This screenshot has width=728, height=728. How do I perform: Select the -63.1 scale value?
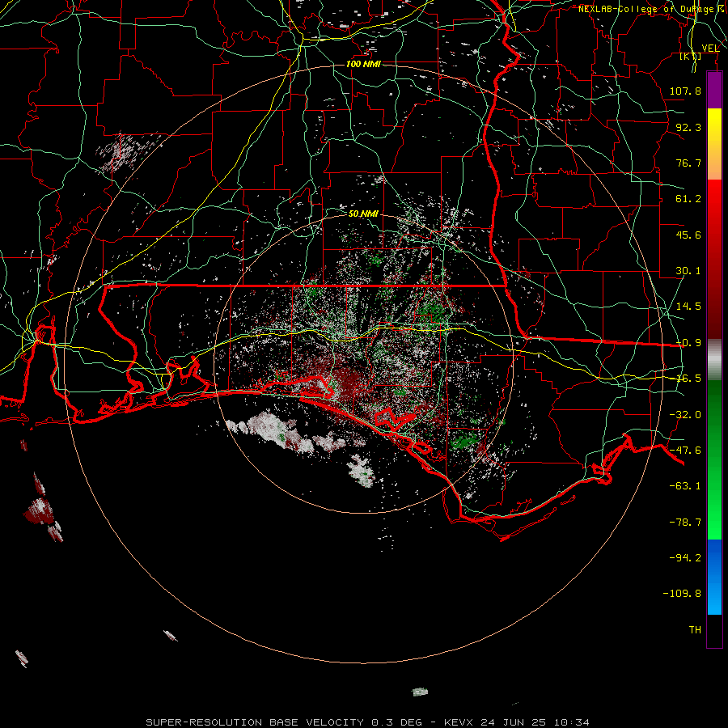coord(685,486)
